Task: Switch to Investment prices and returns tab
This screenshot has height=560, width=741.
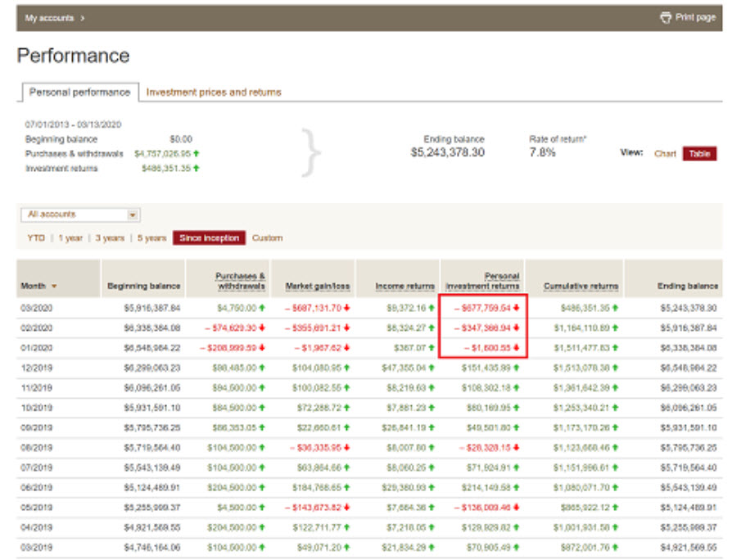Action: click(x=214, y=93)
